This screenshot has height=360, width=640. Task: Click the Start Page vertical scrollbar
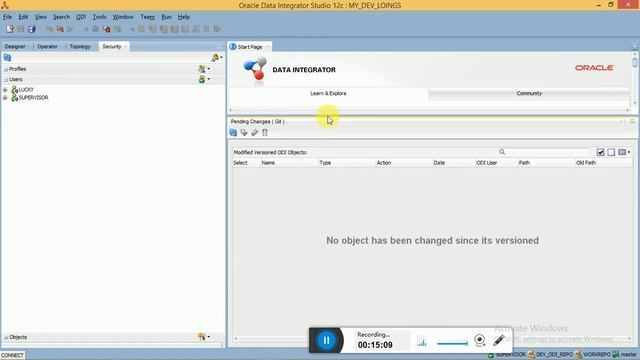pos(634,80)
